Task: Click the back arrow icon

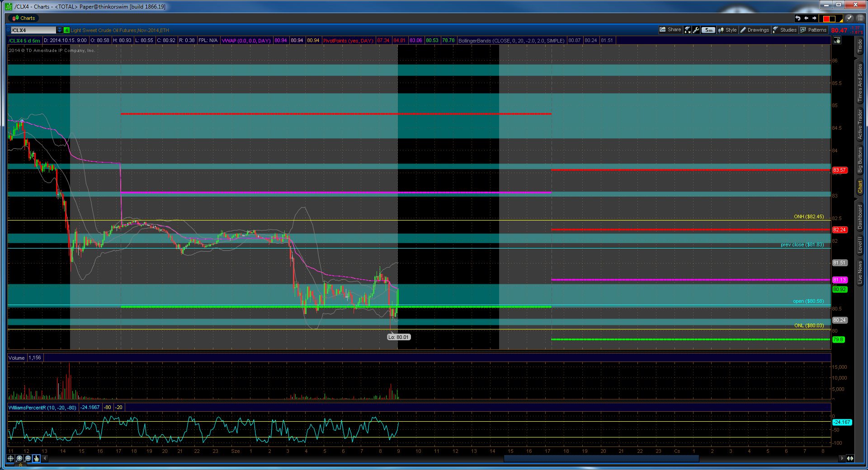Action: [x=806, y=18]
